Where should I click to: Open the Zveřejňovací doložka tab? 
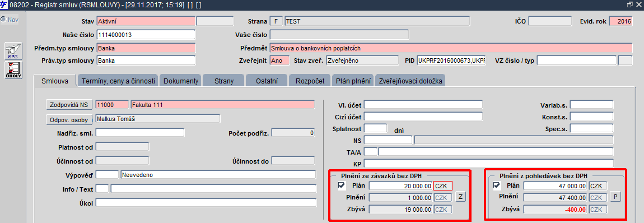click(x=410, y=81)
